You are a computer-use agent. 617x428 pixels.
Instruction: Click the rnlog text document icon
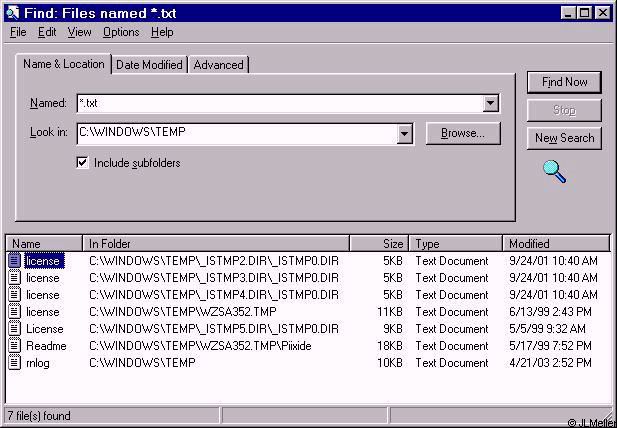click(15, 362)
